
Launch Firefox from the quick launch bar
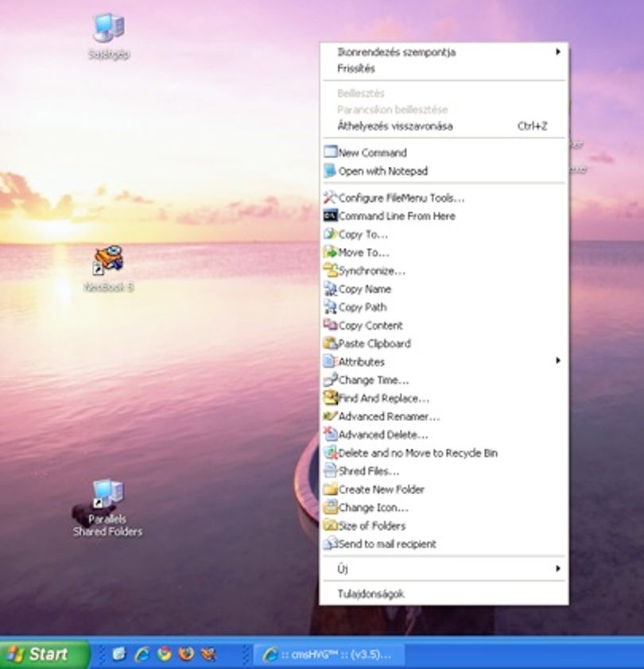186,654
